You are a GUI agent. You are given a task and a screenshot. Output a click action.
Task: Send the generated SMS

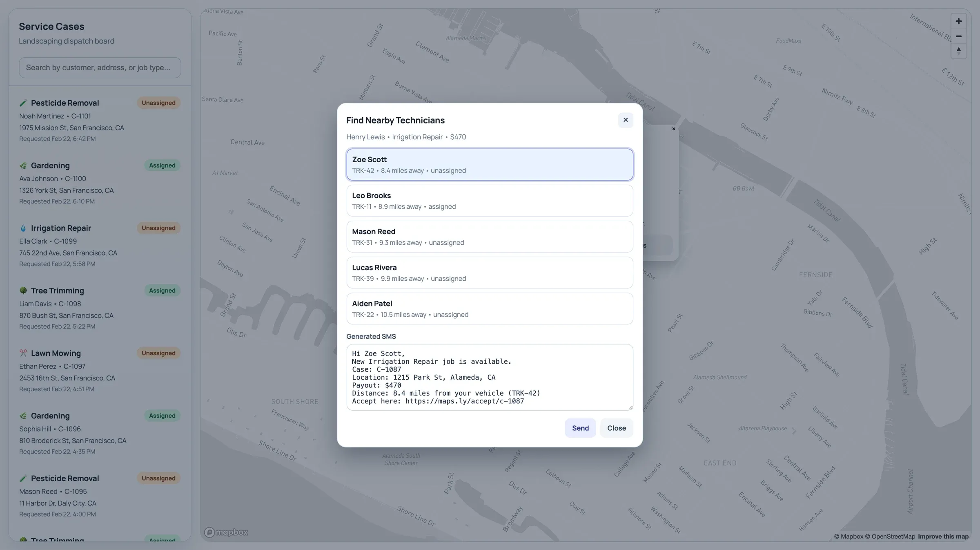(580, 428)
